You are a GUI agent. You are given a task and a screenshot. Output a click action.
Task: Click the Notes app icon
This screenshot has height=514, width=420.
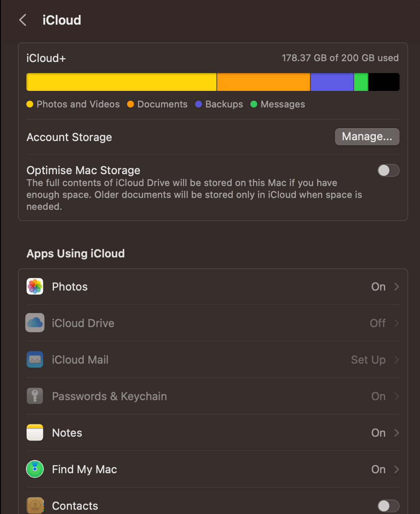[x=35, y=432]
